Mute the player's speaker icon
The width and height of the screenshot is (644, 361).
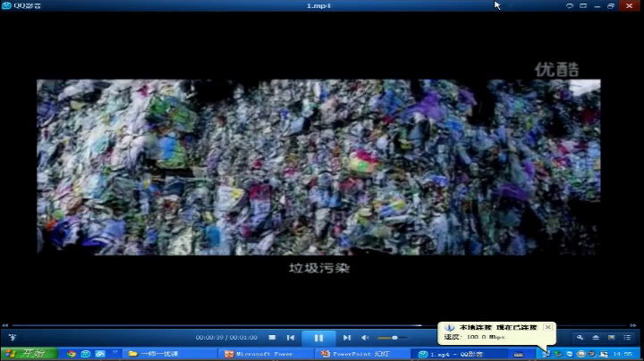tap(364, 338)
